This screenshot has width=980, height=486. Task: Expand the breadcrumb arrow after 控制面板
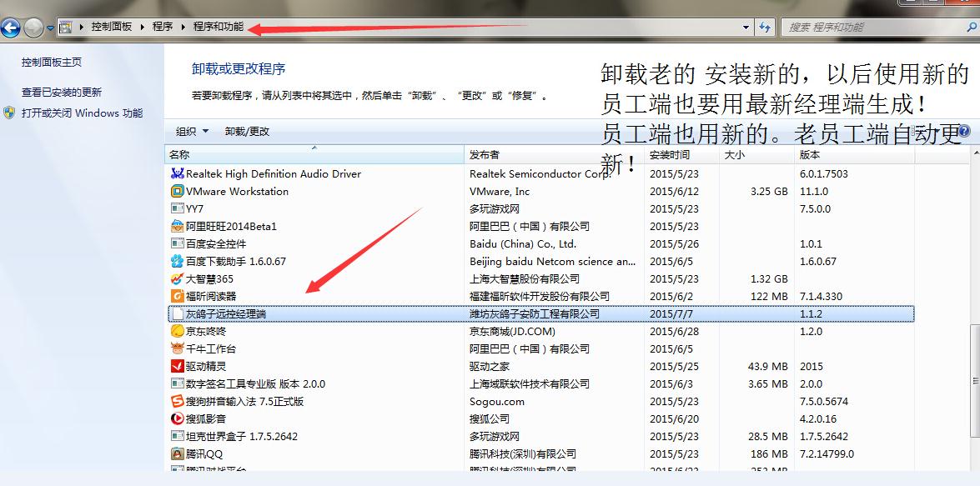point(143,27)
